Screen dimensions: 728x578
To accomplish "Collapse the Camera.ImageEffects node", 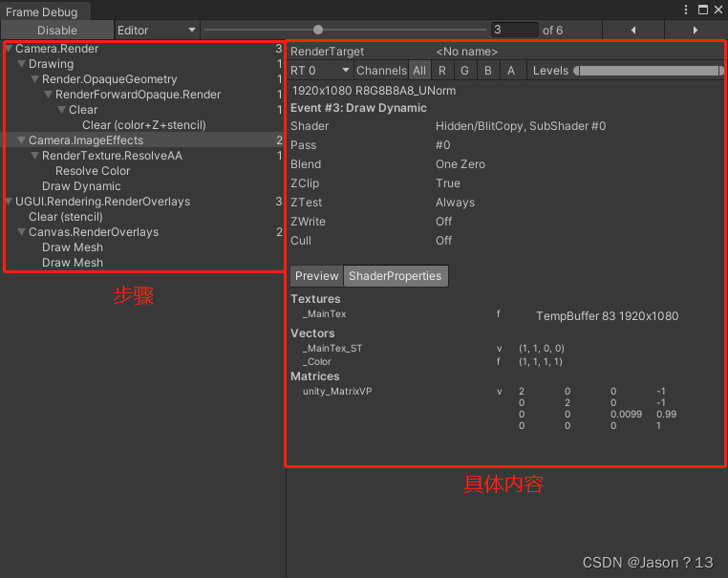I will [x=21, y=140].
